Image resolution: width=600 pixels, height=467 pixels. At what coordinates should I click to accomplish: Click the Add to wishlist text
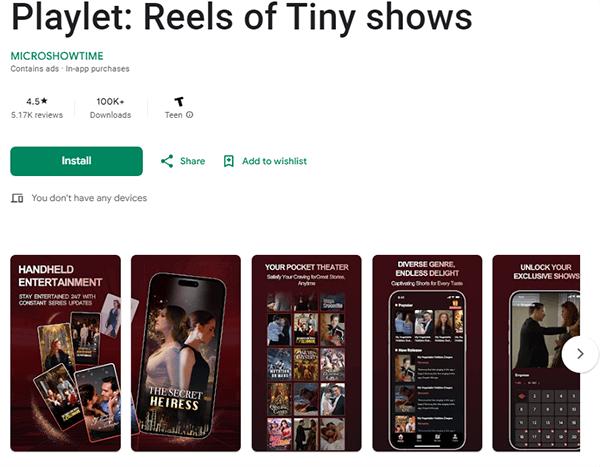(x=274, y=161)
